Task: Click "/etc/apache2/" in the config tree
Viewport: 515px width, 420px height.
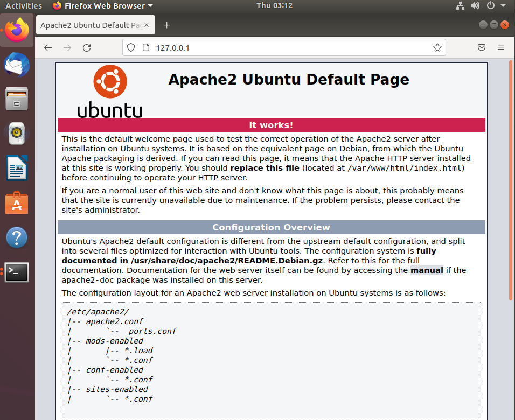Action: [98, 312]
